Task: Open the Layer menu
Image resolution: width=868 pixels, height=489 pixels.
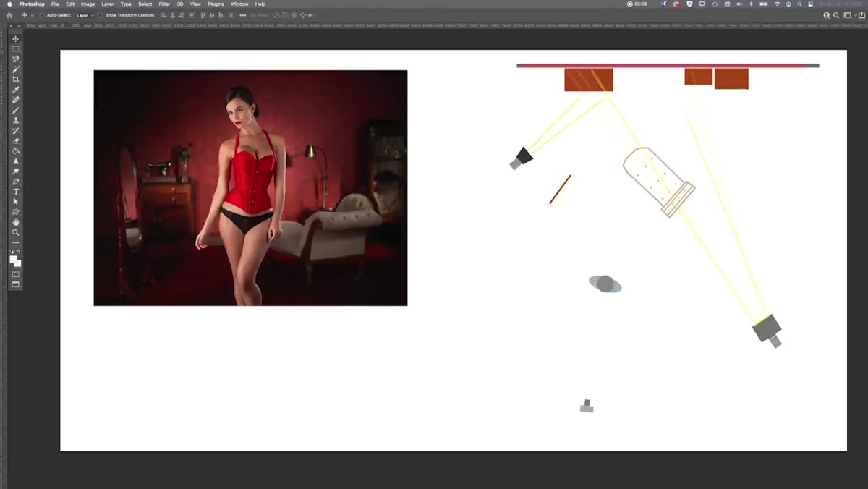Action: (x=107, y=4)
